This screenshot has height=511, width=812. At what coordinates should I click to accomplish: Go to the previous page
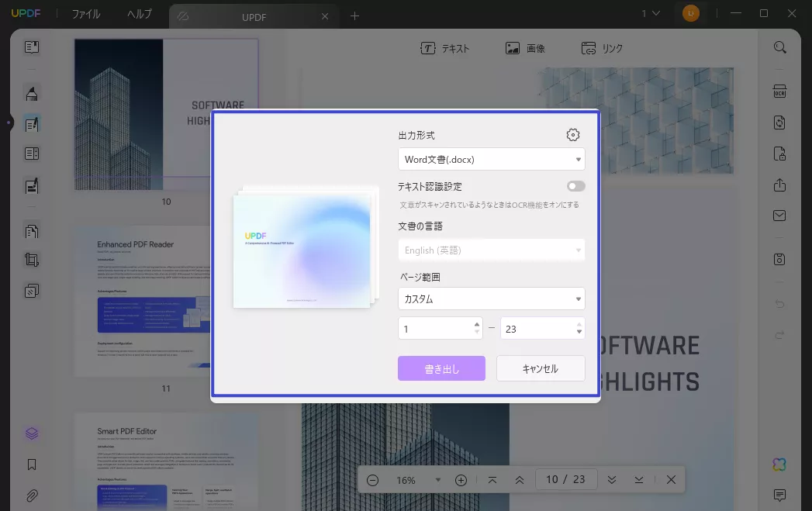pyautogui.click(x=520, y=480)
